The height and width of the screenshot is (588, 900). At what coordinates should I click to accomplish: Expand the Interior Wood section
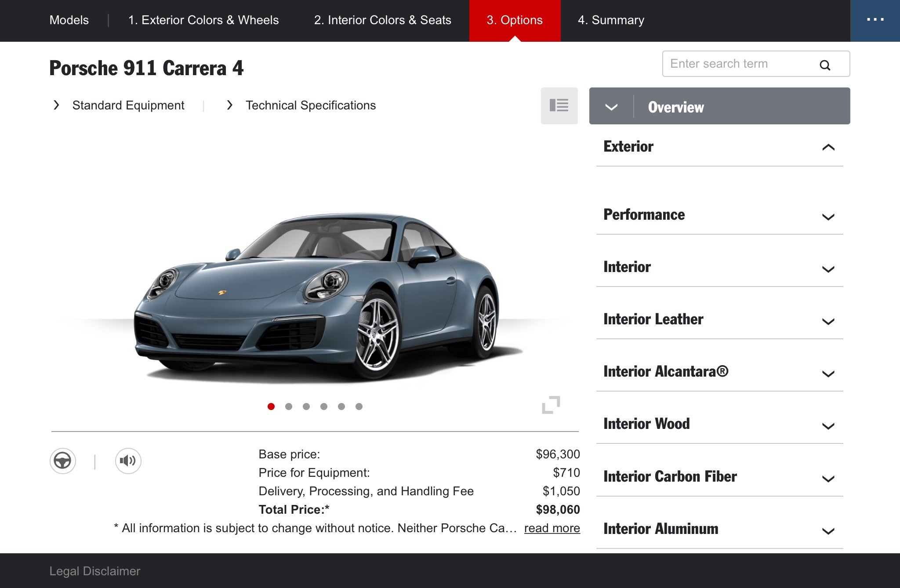719,424
